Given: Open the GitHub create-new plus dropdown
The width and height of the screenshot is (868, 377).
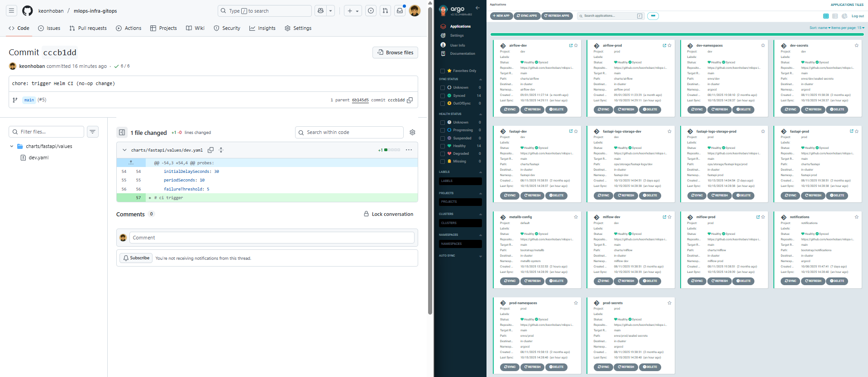Looking at the screenshot, I should tap(353, 10).
